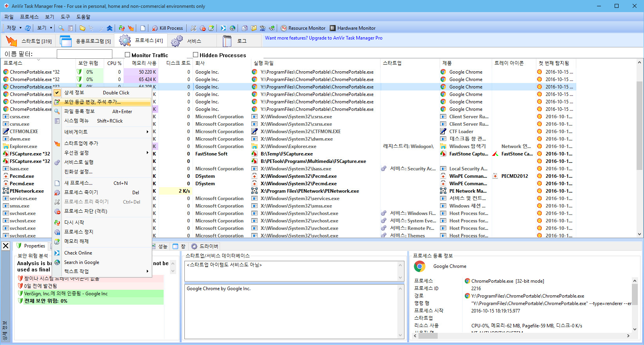Open Resource Monitor

303,28
